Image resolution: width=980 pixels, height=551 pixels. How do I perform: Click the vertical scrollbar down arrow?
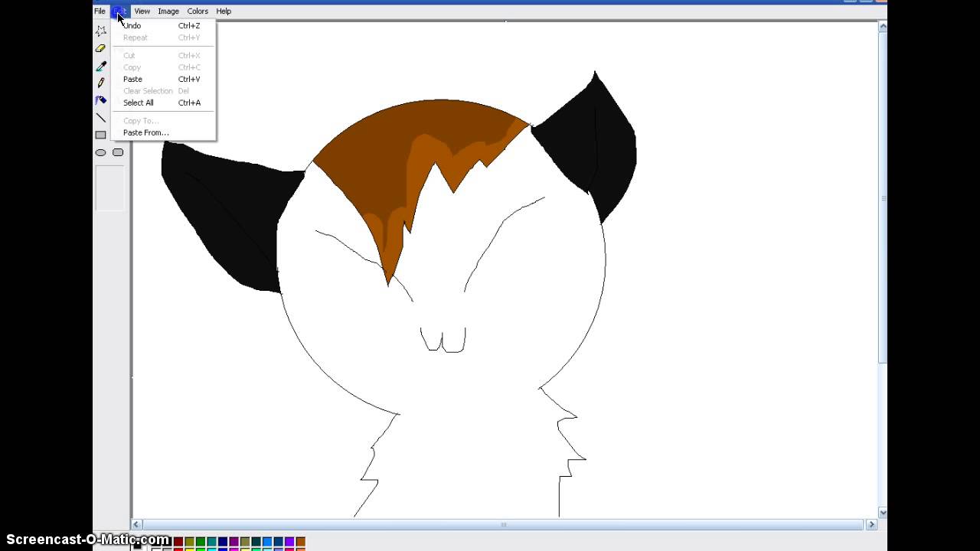point(883,513)
